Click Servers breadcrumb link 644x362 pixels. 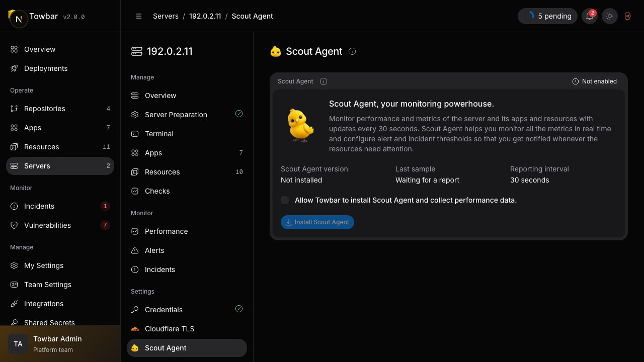point(166,16)
